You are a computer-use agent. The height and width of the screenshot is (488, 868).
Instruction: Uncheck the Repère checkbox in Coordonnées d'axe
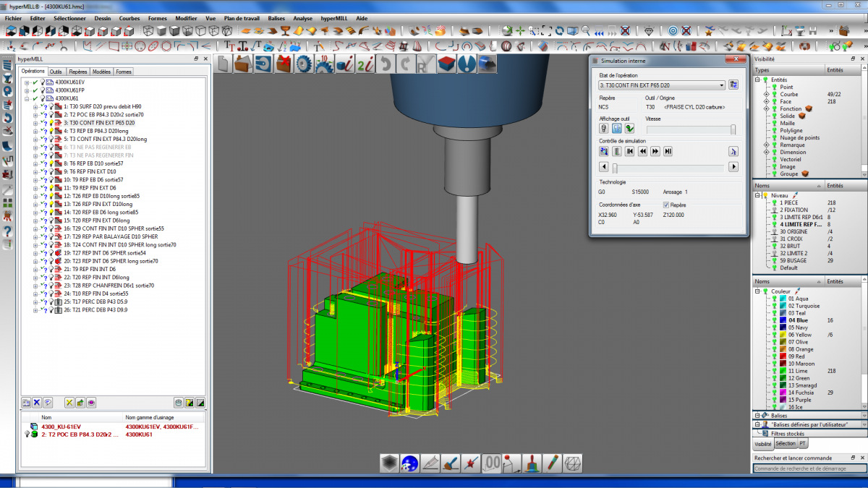click(x=666, y=205)
